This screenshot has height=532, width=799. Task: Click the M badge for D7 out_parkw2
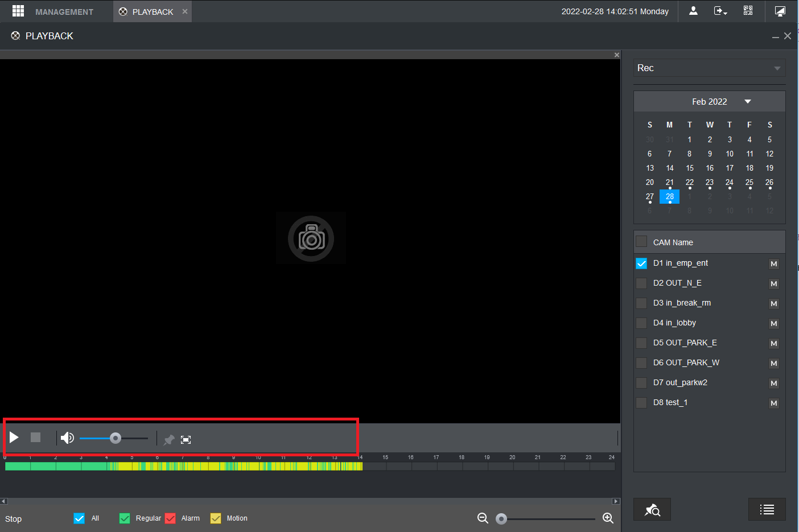coord(773,383)
